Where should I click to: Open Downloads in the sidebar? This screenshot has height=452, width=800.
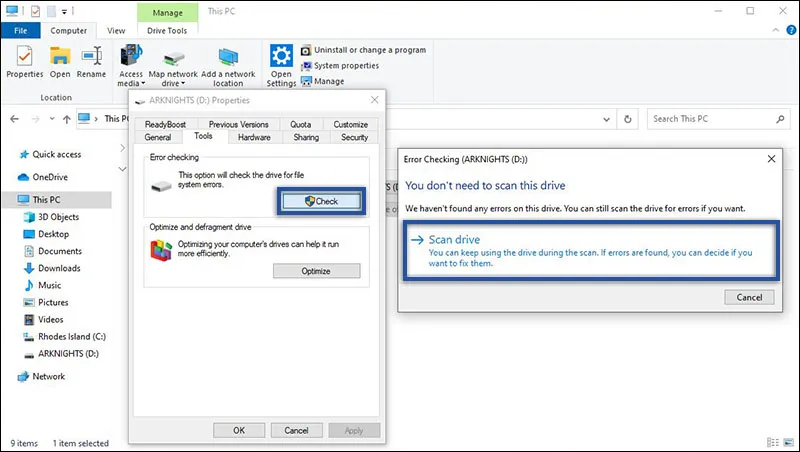click(52, 268)
